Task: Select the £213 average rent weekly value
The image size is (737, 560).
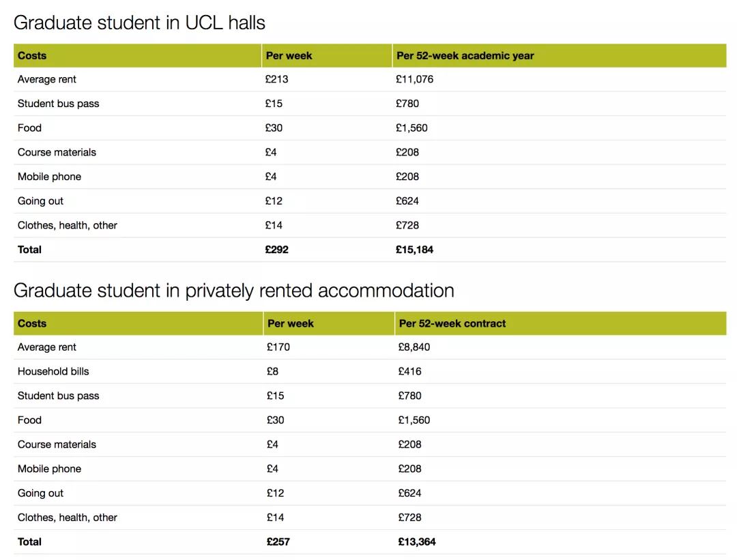Action: point(276,79)
